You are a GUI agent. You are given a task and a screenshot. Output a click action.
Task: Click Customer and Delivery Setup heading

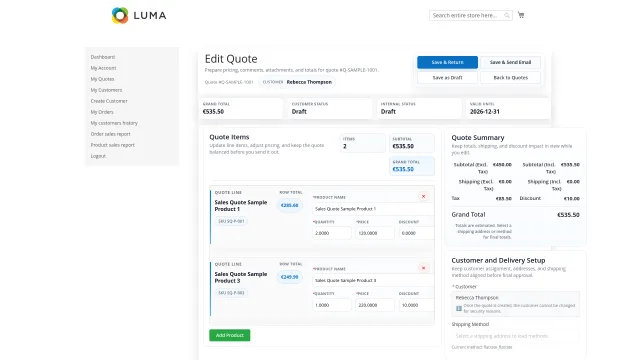(498, 260)
